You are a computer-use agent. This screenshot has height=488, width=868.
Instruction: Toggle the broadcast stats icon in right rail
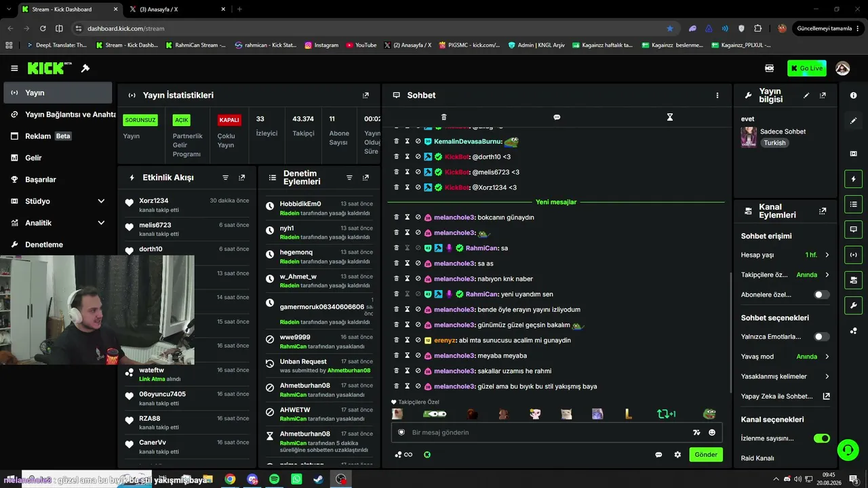(853, 255)
